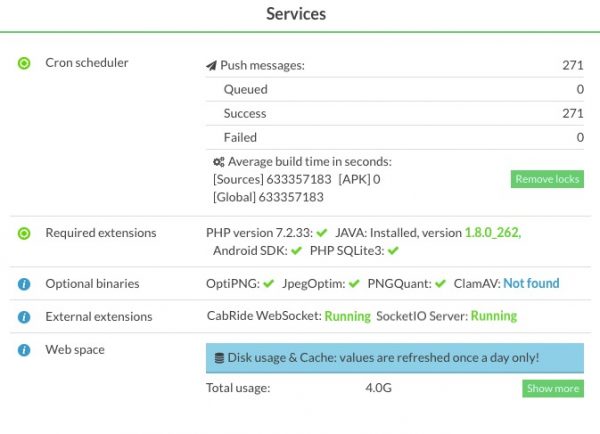Click the Failed push messages row
Image resolution: width=600 pixels, height=434 pixels.
pyautogui.click(x=394, y=137)
